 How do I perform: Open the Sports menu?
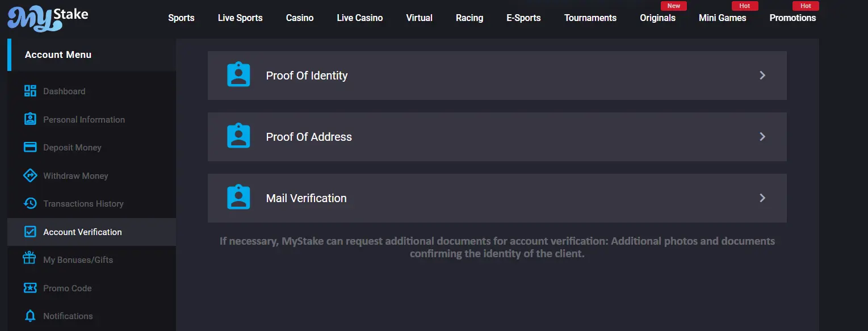[181, 18]
